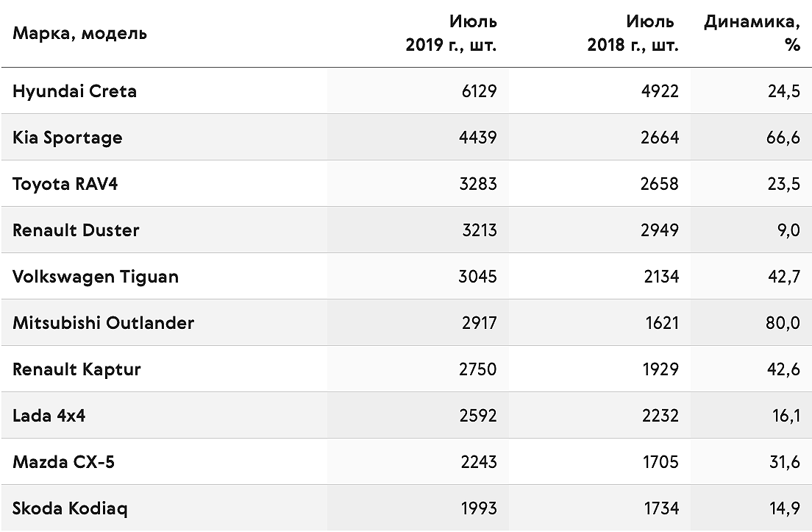The width and height of the screenshot is (812, 532).
Task: Select the Mitsubishi Outlander model name
Action: pos(103,323)
